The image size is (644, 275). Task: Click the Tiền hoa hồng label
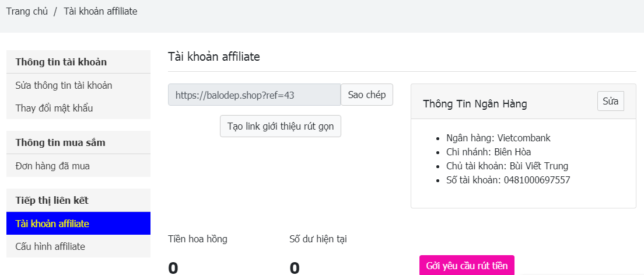tap(198, 239)
